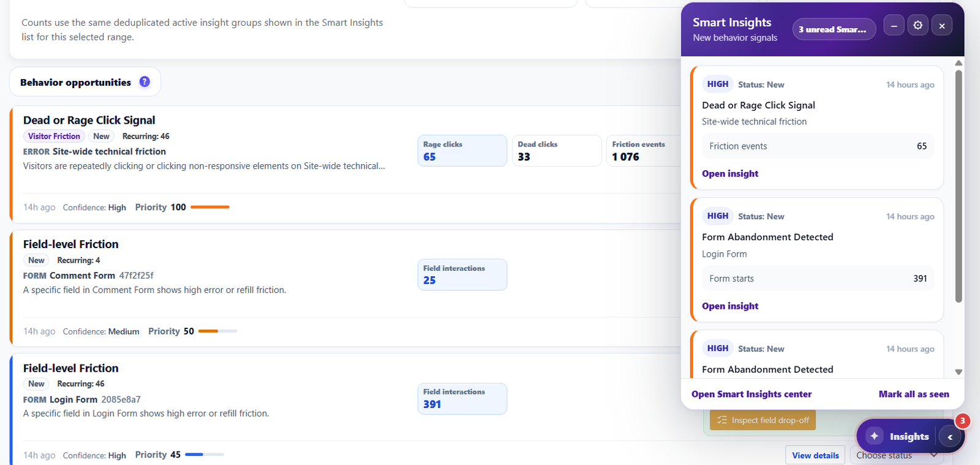Viewport: 980px width, 465px height.
Task: Select Field interactions 25 tile
Action: [x=462, y=274]
